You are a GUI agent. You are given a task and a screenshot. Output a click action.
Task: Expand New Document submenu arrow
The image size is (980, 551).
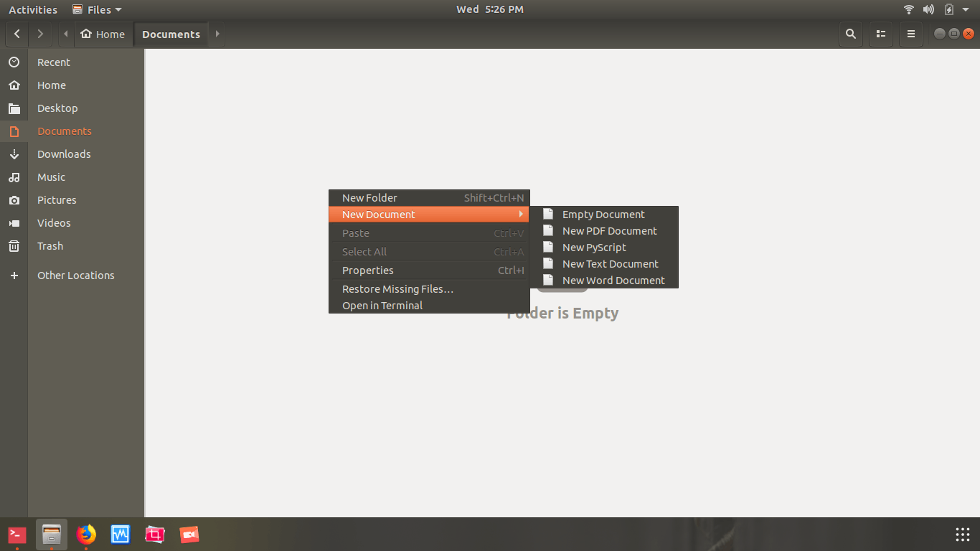tap(521, 215)
